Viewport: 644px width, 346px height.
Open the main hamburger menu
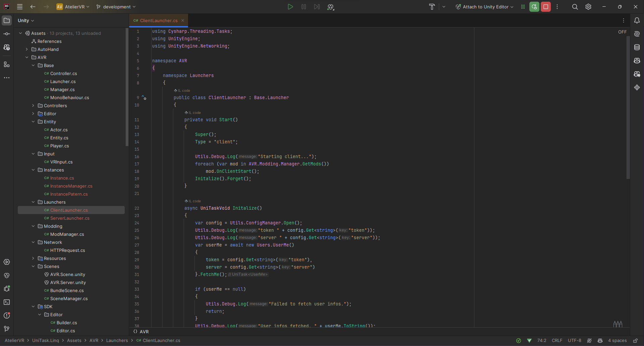pyautogui.click(x=20, y=7)
